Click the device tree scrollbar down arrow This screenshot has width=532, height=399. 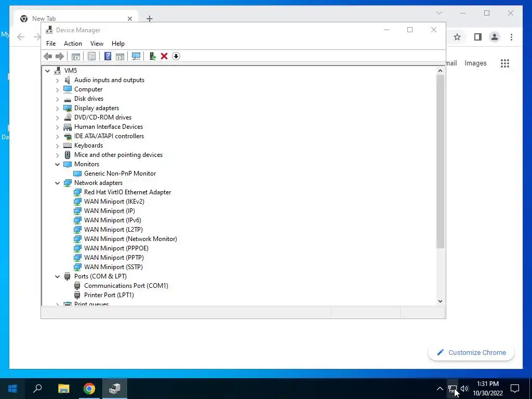[440, 301]
